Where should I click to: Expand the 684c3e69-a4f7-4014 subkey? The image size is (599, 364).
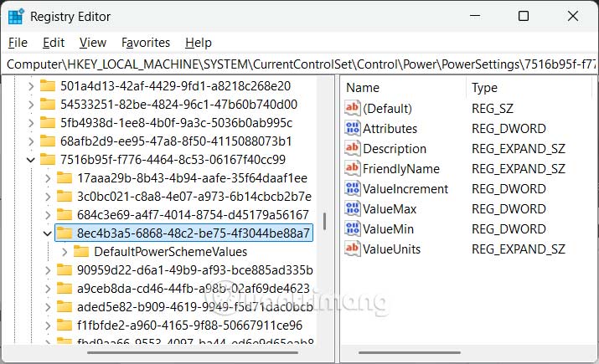pos(48,215)
